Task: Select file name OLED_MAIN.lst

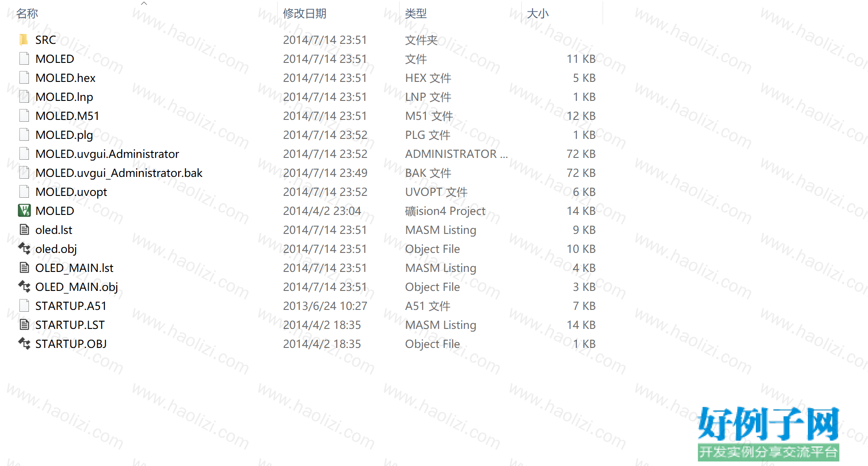Action: [75, 268]
